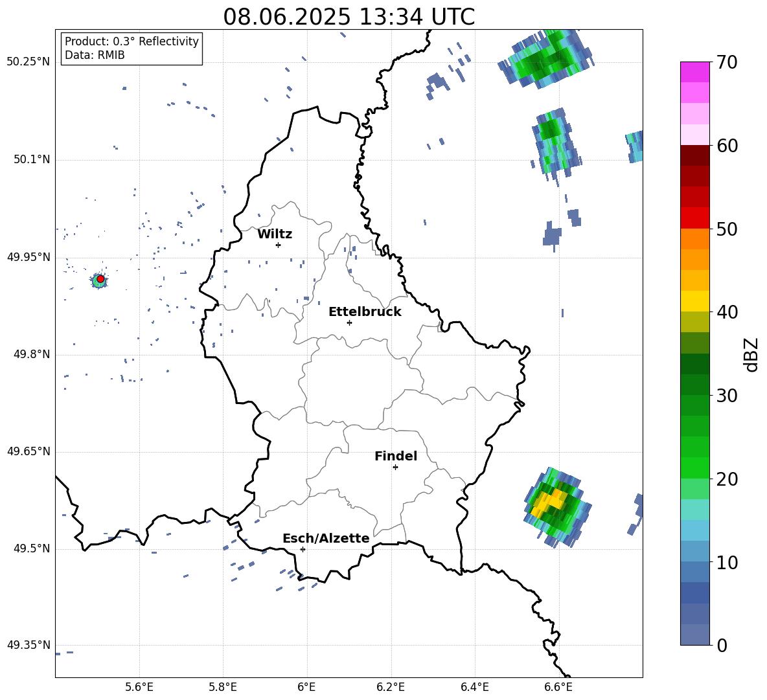Pick the yellow color just above 40 dBZ
767x700 pixels.
point(694,301)
